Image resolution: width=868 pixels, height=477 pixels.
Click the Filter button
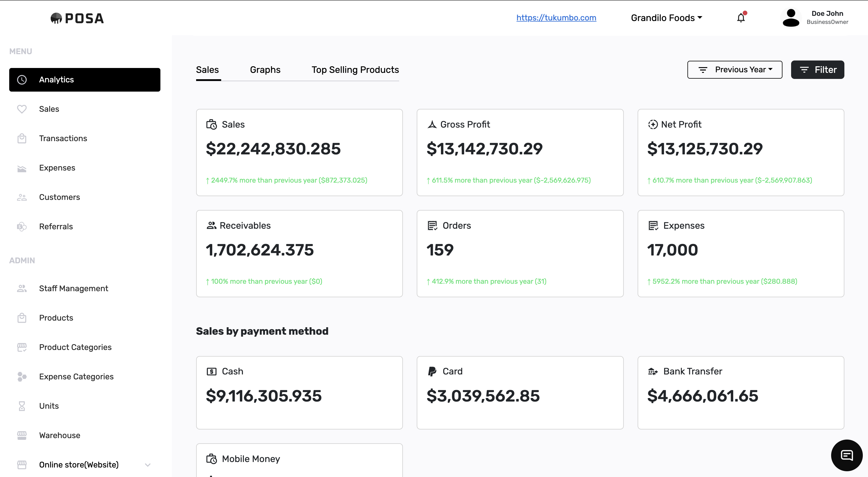tap(817, 69)
